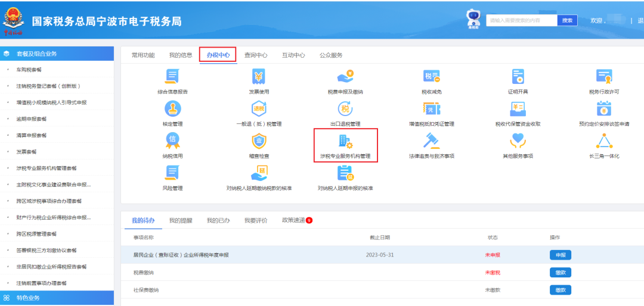644x306 pixels.
Task: Click the 特色业务 section icon
Action: 6,298
